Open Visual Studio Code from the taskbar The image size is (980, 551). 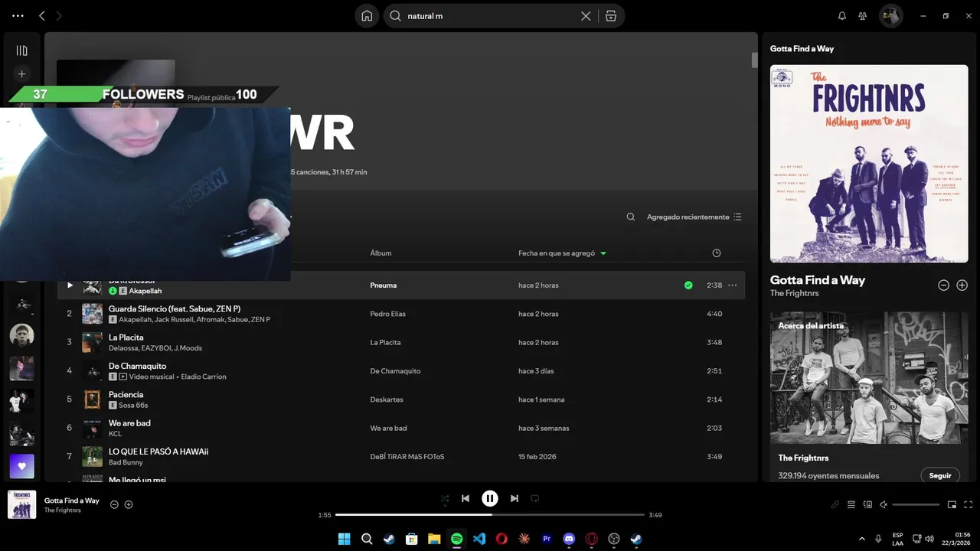point(479,539)
